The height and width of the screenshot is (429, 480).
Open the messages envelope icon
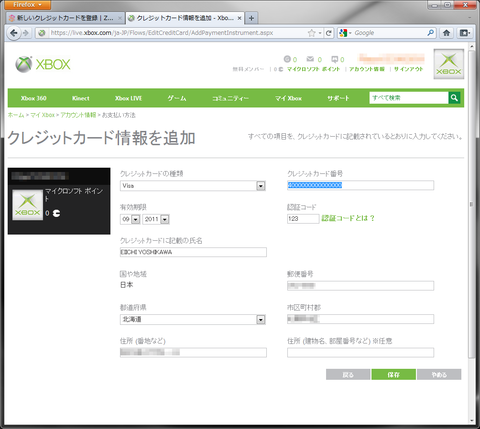(x=310, y=59)
